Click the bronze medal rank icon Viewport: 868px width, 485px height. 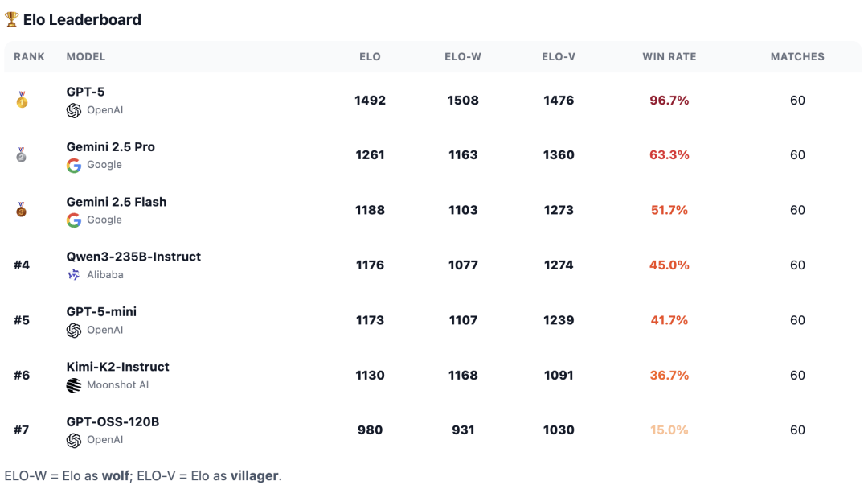point(22,210)
